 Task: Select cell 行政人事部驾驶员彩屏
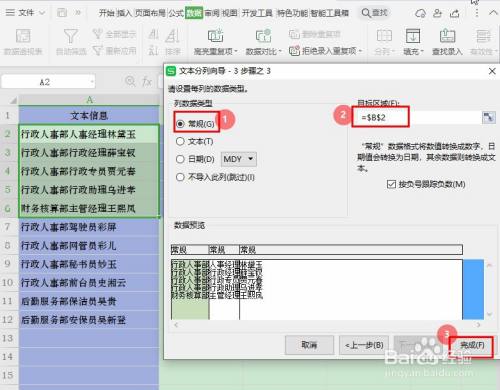pyautogui.click(x=89, y=227)
